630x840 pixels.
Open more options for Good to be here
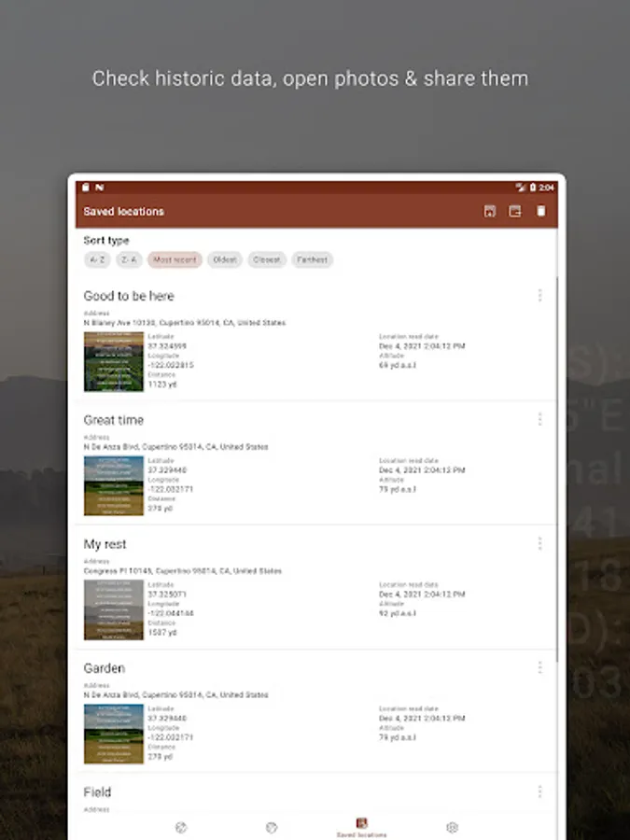pos(539,295)
